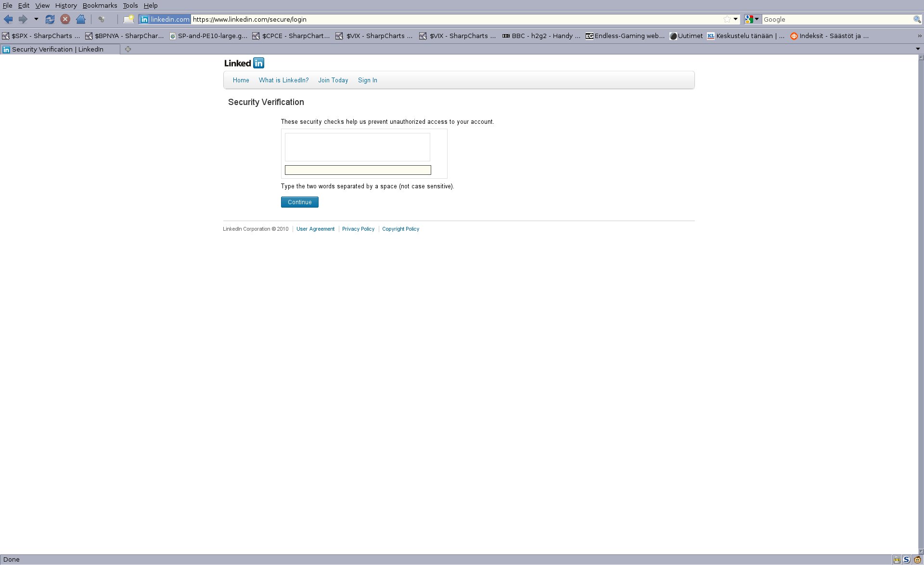Click the Forward navigation arrow
The image size is (924, 565).
[23, 19]
